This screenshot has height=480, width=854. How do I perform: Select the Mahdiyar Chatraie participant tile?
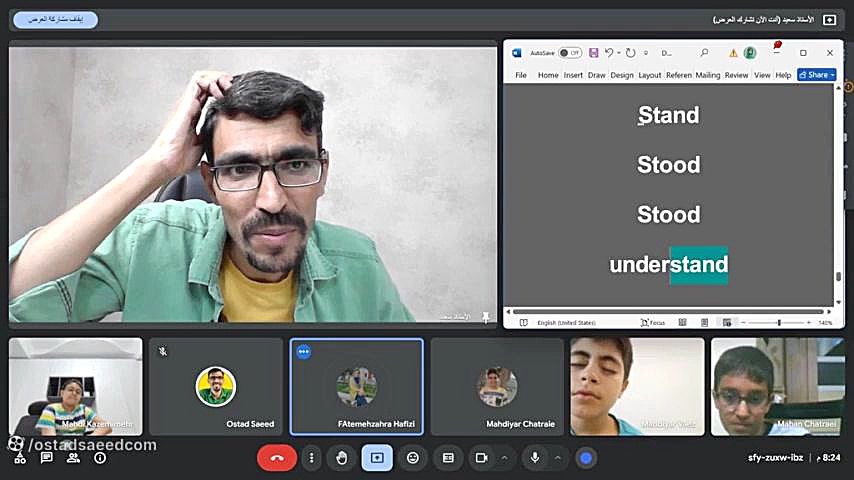pos(497,386)
